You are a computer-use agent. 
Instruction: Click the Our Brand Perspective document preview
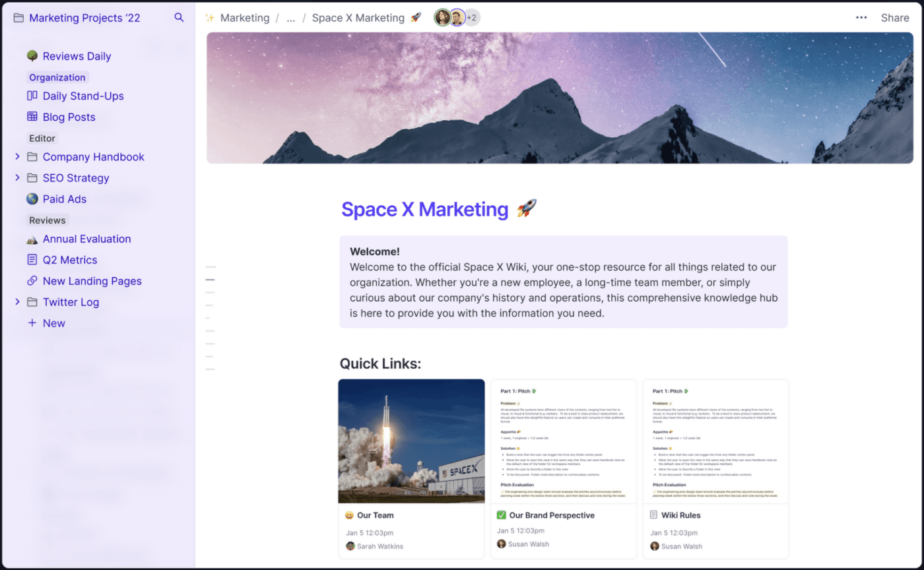[x=564, y=441]
